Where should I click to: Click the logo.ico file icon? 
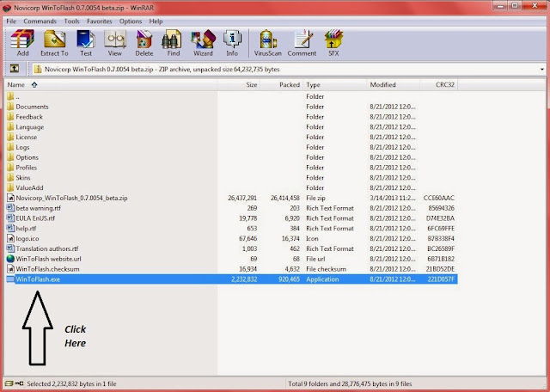point(10,238)
